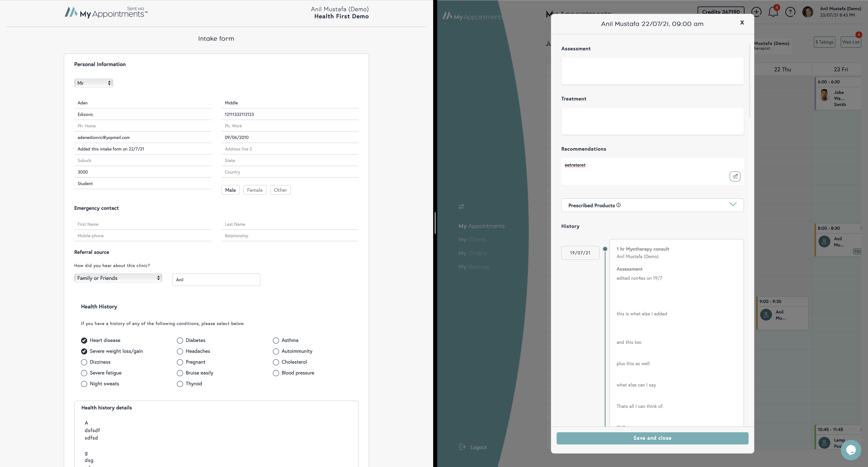Open the Mr title dropdown

click(x=93, y=83)
